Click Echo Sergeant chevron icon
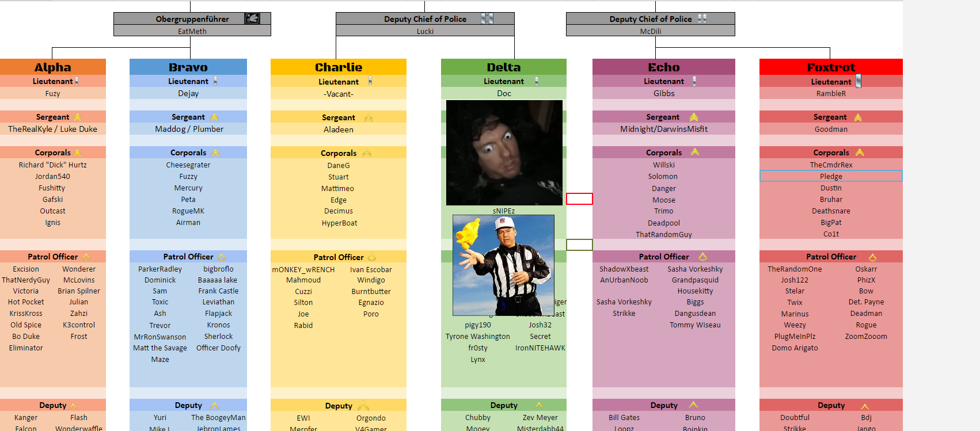The image size is (980, 431). [x=694, y=117]
